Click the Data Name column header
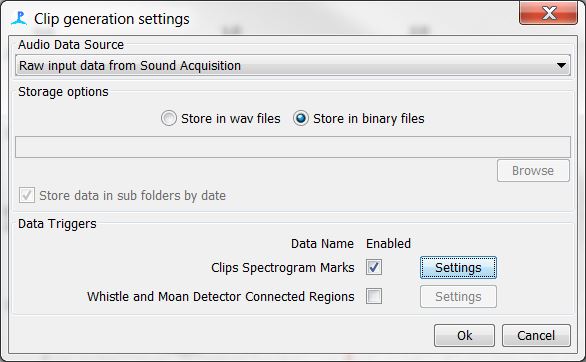Image resolution: width=586 pixels, height=362 pixels. (x=322, y=244)
